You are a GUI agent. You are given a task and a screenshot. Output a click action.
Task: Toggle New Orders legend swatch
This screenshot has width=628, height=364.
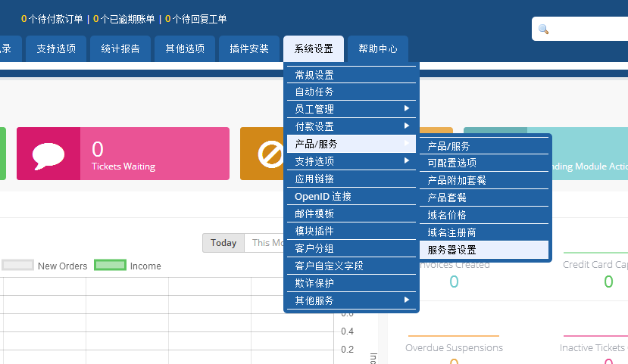coord(17,265)
